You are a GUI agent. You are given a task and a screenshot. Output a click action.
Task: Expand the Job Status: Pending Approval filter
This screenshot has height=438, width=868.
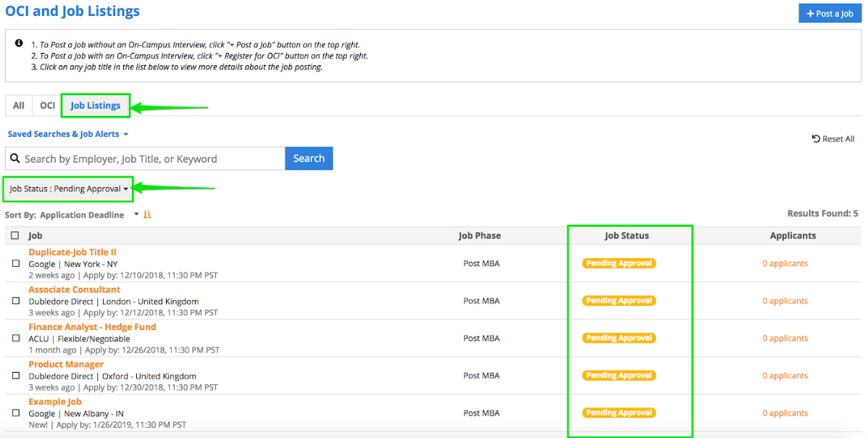click(69, 189)
